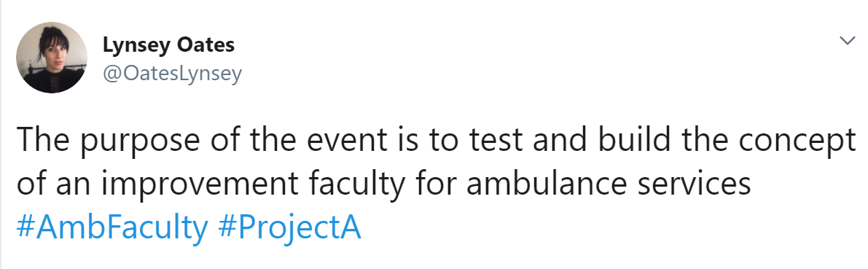Expand the tweet options chevron

pos(848,41)
